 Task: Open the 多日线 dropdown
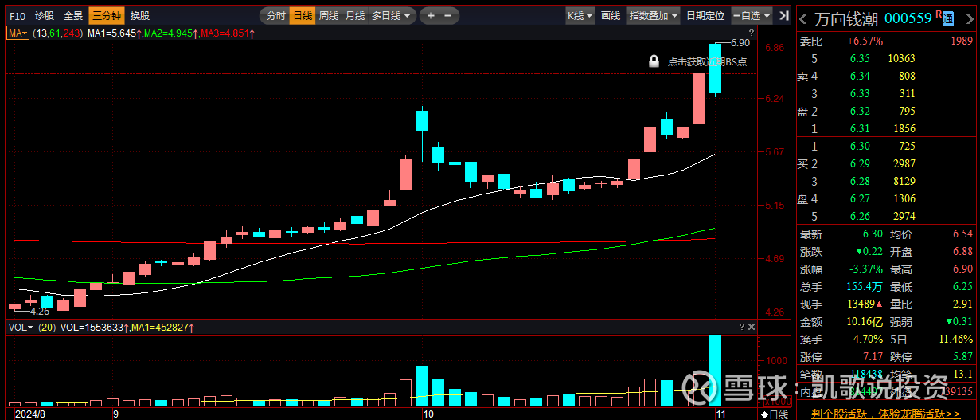click(x=392, y=15)
